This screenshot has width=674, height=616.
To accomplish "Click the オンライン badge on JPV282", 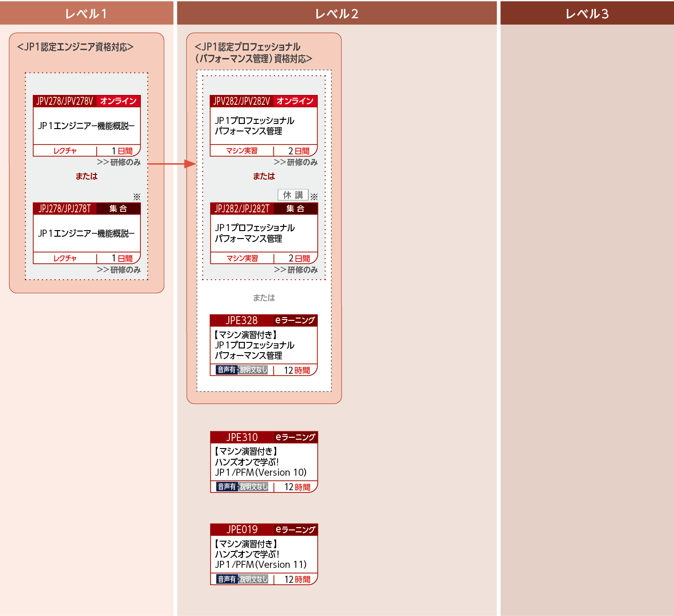I will click(295, 101).
